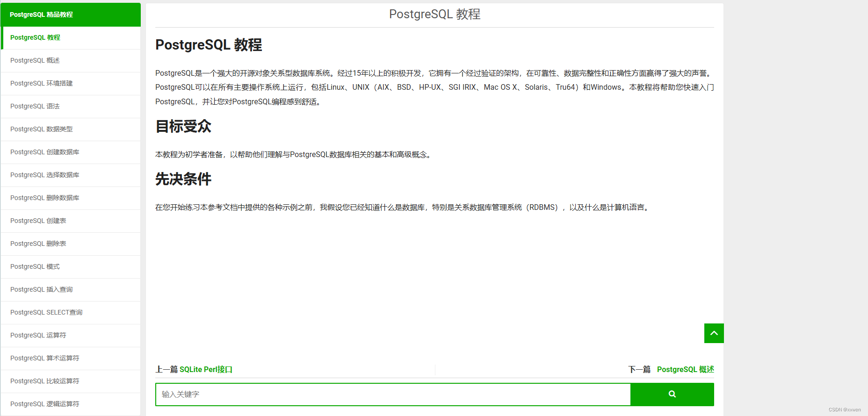Open PostgreSQL 数据类型 in sidebar

click(71, 129)
